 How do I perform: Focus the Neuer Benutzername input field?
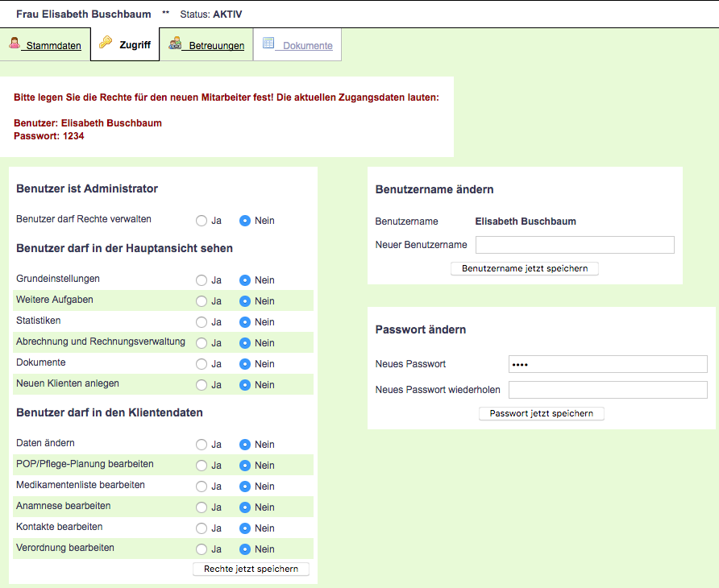[575, 245]
